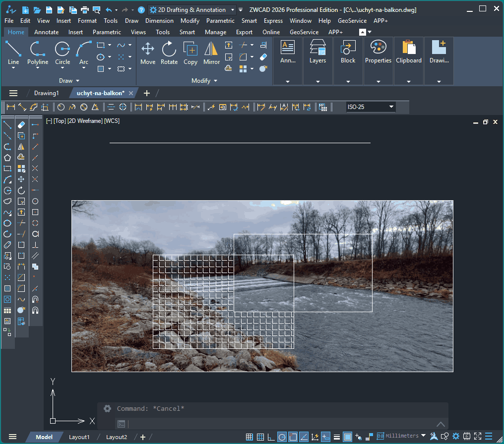The height and width of the screenshot is (444, 504).
Task: Select the Polyline tool in the ribbon
Action: (38, 53)
